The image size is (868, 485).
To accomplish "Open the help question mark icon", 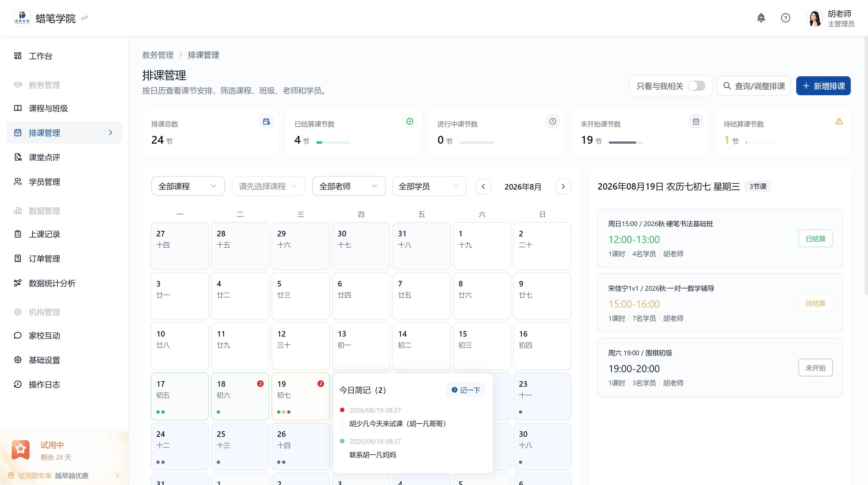I will pyautogui.click(x=785, y=18).
